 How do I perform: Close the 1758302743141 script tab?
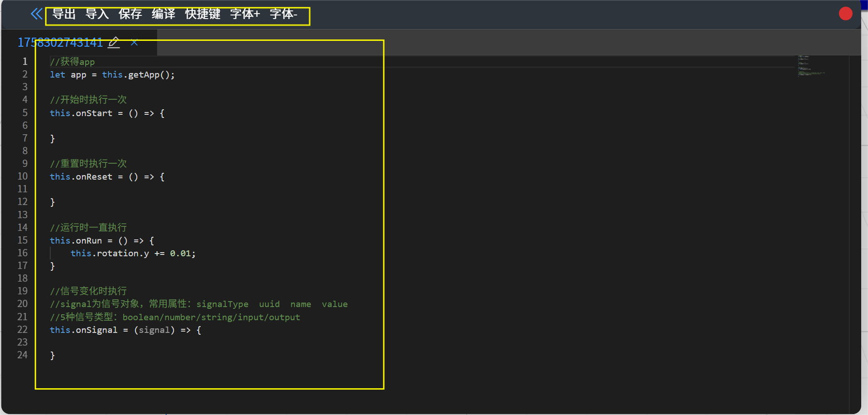[x=134, y=43]
